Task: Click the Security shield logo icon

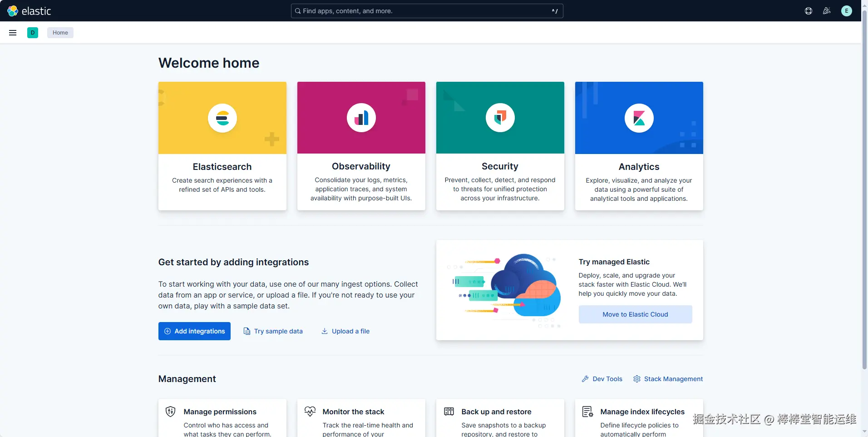Action: 500,118
